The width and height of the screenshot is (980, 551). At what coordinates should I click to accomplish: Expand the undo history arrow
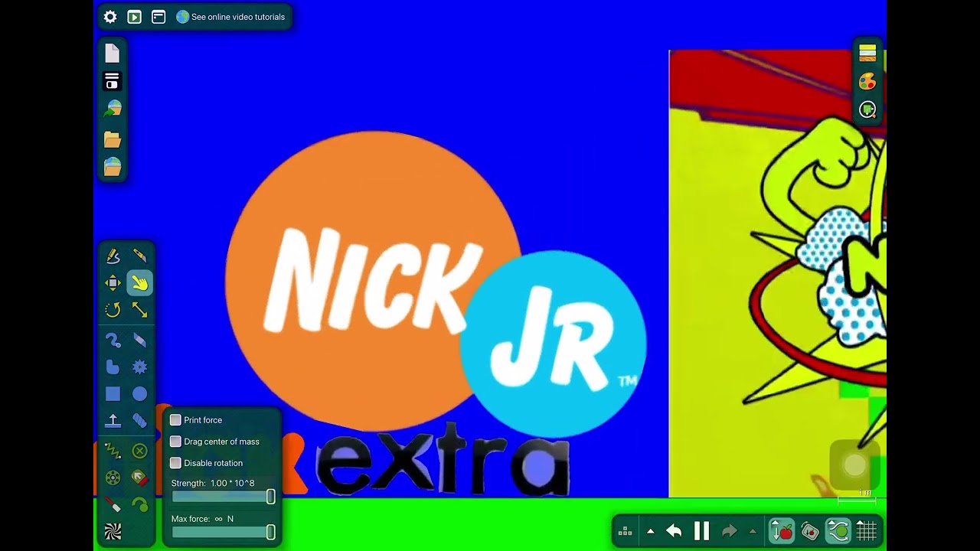pyautogui.click(x=650, y=531)
